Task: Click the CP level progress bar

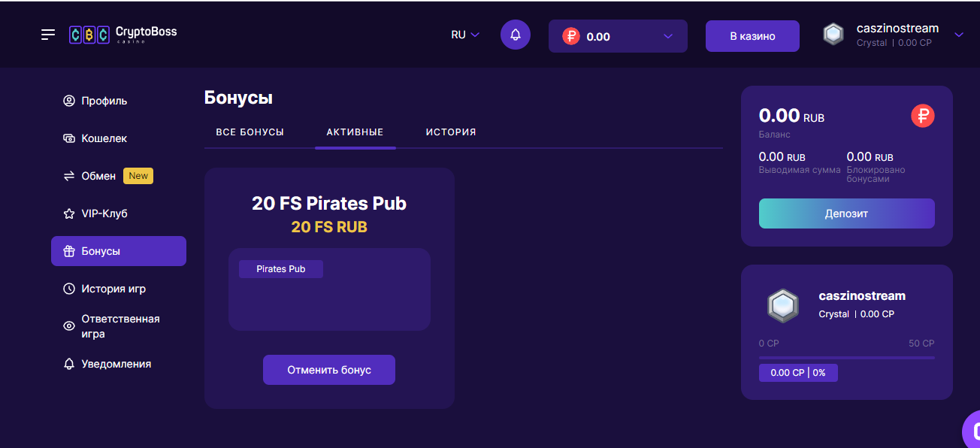Action: (x=846, y=358)
